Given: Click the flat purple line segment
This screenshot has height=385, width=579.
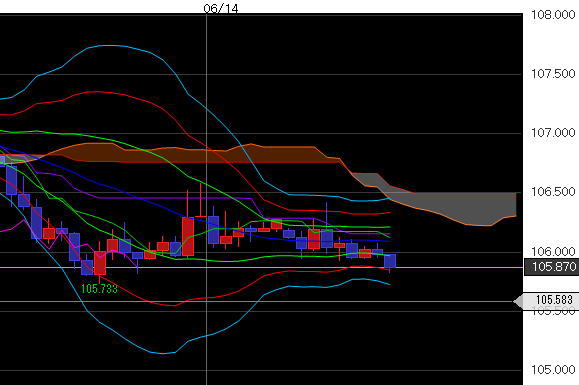Looking at the screenshot, I should pyautogui.click(x=174, y=198).
